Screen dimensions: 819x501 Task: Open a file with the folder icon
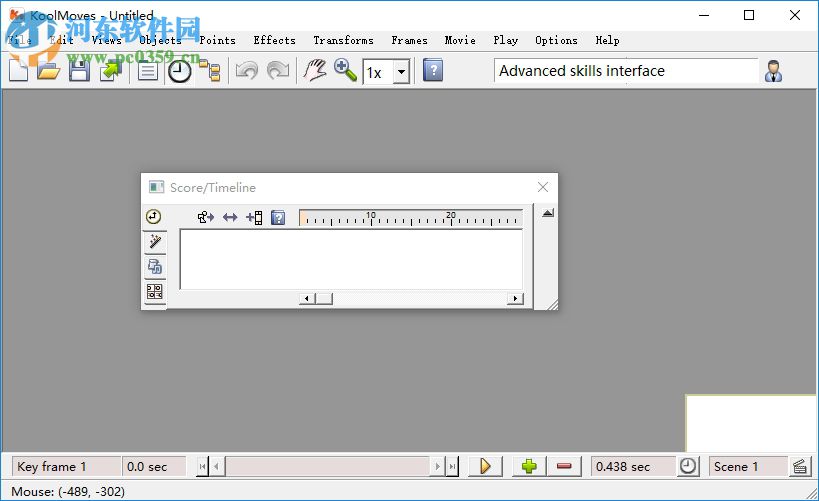coord(48,71)
